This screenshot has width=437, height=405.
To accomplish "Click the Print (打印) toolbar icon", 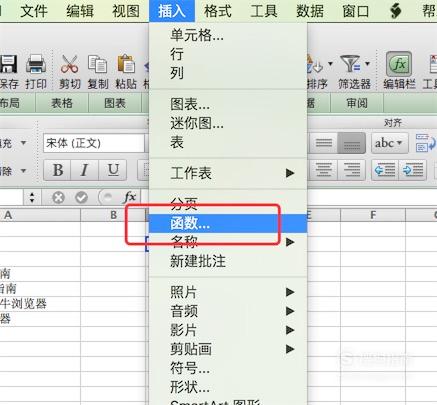I will 36,64.
